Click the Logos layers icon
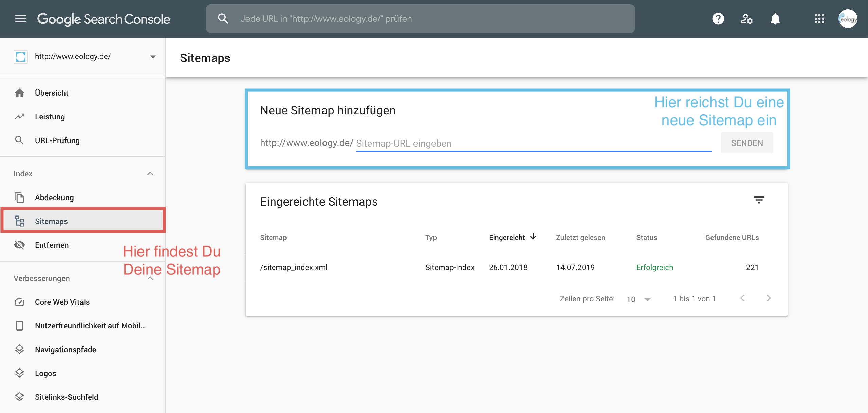Viewport: 868px width, 413px height. coord(20,373)
